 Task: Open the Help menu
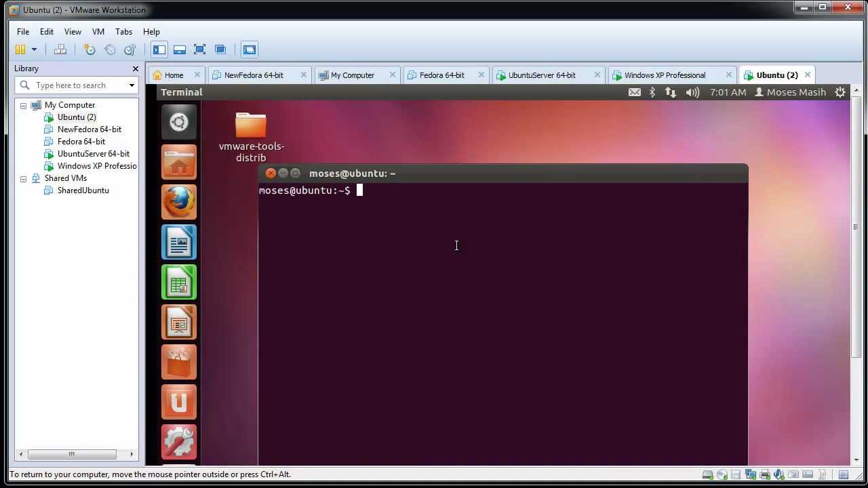151,32
